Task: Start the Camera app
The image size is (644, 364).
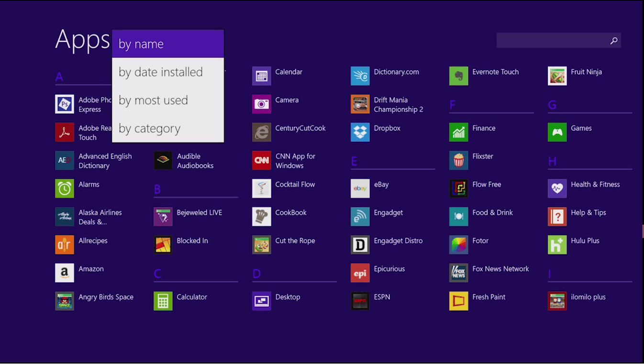Action: click(277, 99)
